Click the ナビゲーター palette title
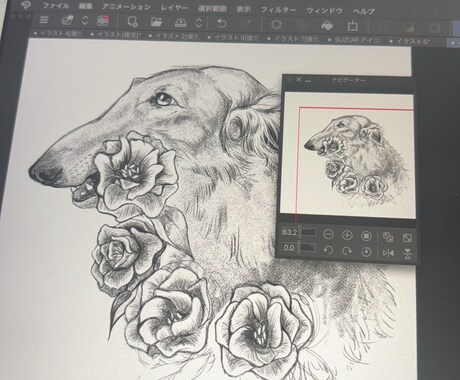This screenshot has width=460, height=380. coord(349,80)
